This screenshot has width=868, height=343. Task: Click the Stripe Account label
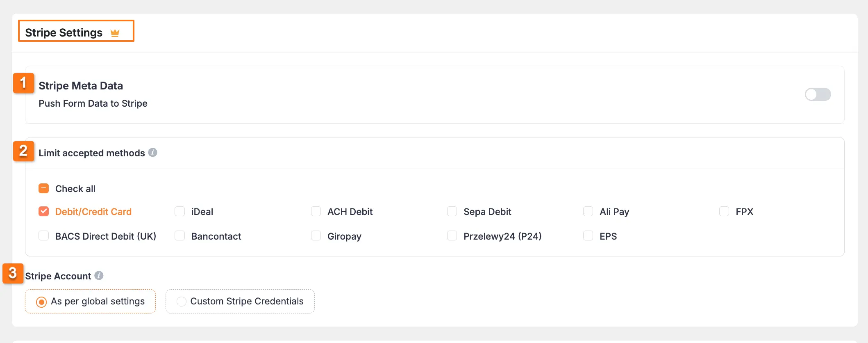[x=58, y=276]
